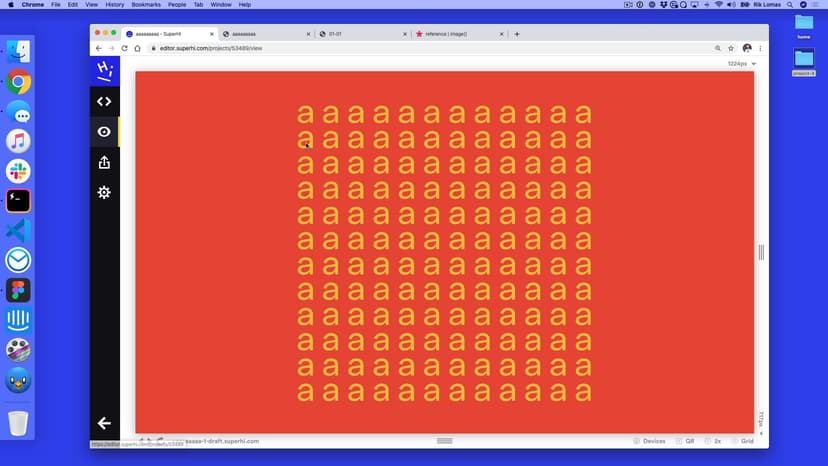Toggle the QR code option
The height and width of the screenshot is (466, 828).
[x=685, y=441]
